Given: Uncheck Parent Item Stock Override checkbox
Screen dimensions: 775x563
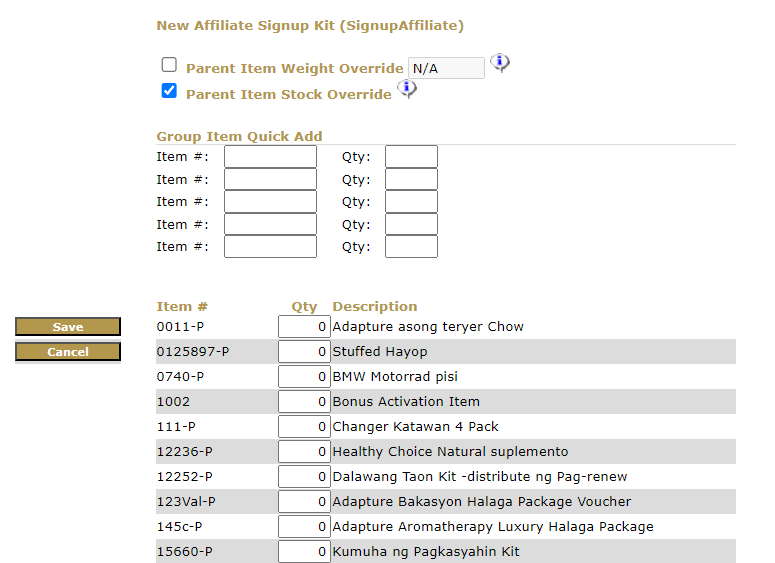Looking at the screenshot, I should [x=169, y=91].
